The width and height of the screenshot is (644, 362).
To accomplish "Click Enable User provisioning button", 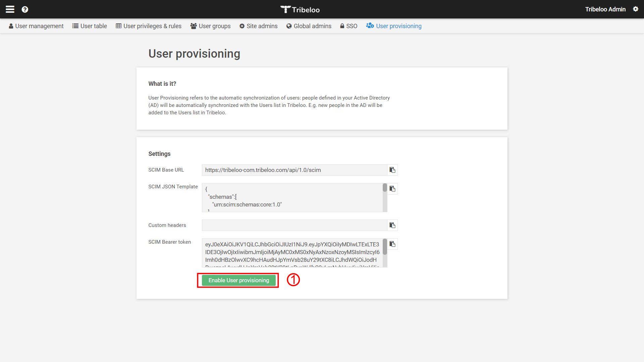I will point(239,280).
